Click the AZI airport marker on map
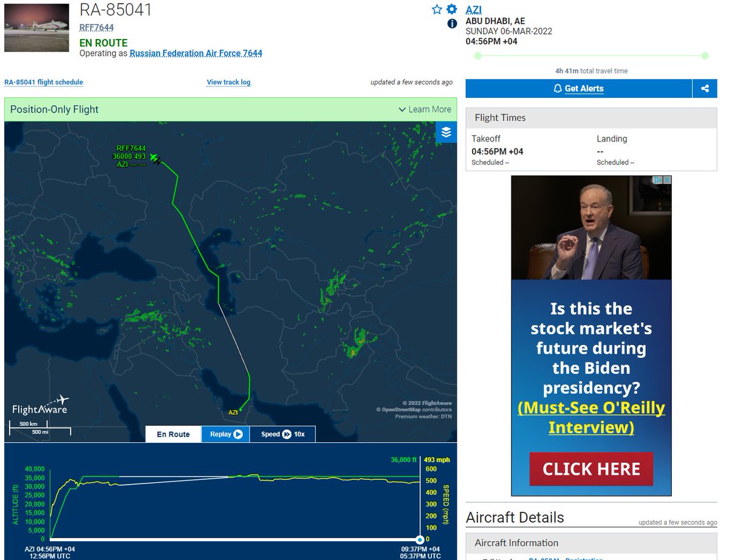This screenshot has height=560, width=729. pyautogui.click(x=240, y=410)
